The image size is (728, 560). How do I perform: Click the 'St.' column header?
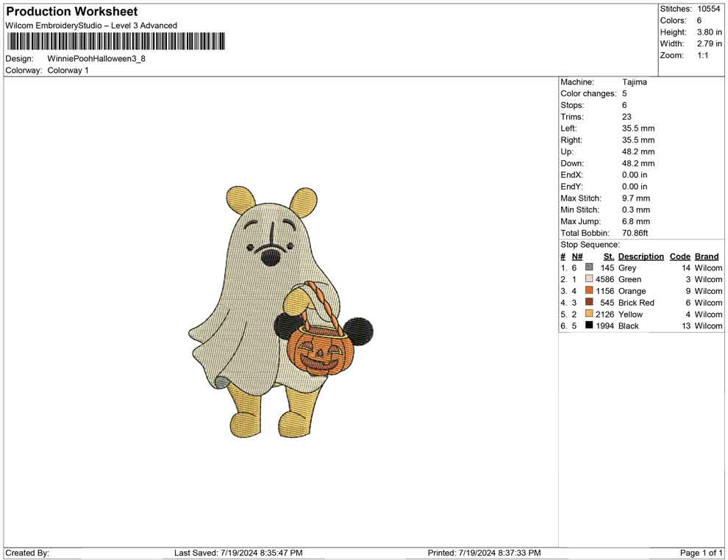[609, 256]
